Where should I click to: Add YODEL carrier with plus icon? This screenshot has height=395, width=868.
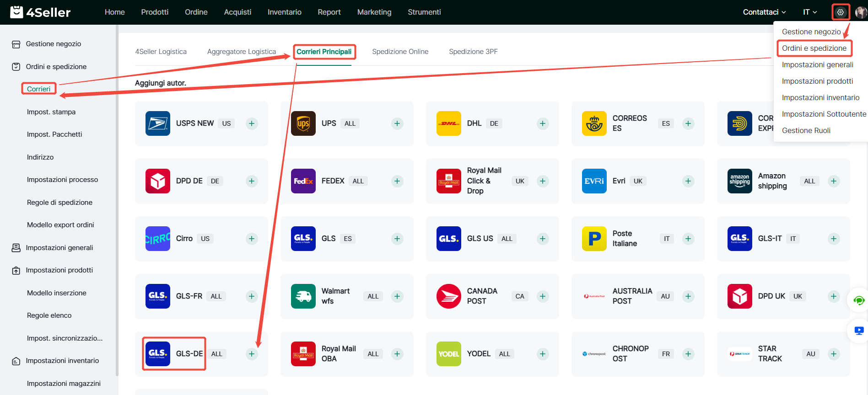[x=543, y=354]
